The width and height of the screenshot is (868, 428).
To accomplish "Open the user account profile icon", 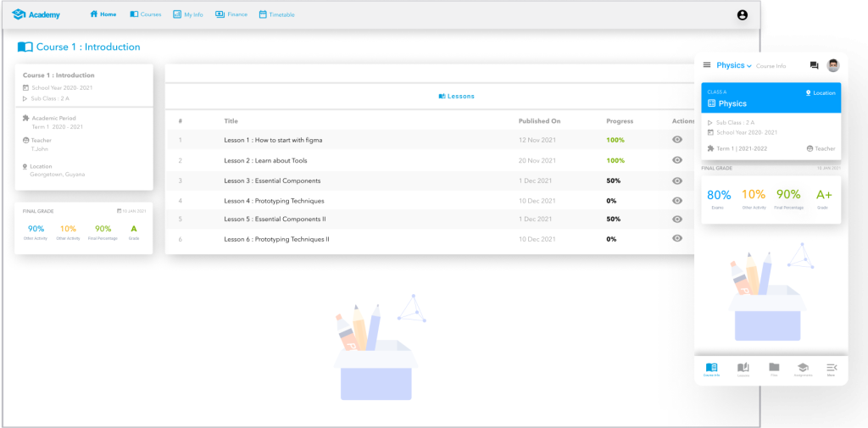I will [743, 14].
